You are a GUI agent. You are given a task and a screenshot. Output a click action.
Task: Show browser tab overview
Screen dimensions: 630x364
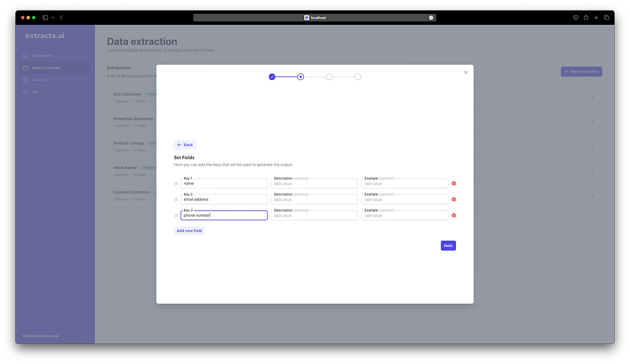(606, 17)
